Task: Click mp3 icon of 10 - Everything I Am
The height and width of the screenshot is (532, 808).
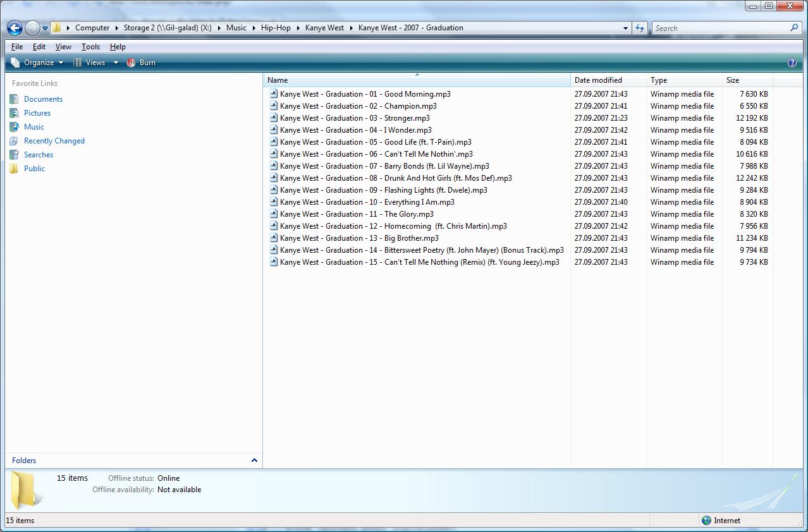Action: [x=274, y=202]
